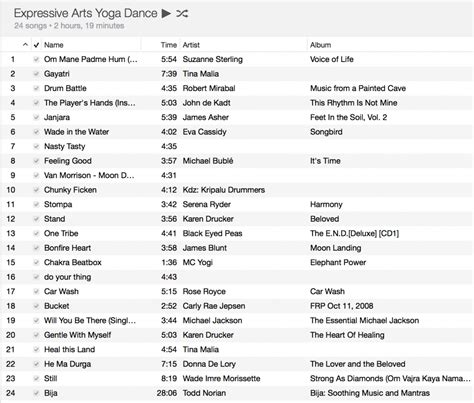The width and height of the screenshot is (474, 403).
Task: Click artist John de Kadt
Action: [207, 103]
